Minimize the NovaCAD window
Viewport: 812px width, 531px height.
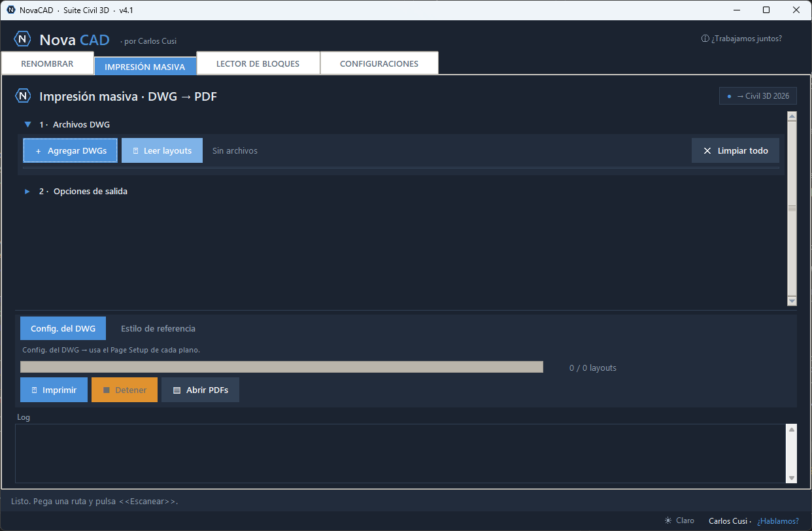[x=736, y=10]
